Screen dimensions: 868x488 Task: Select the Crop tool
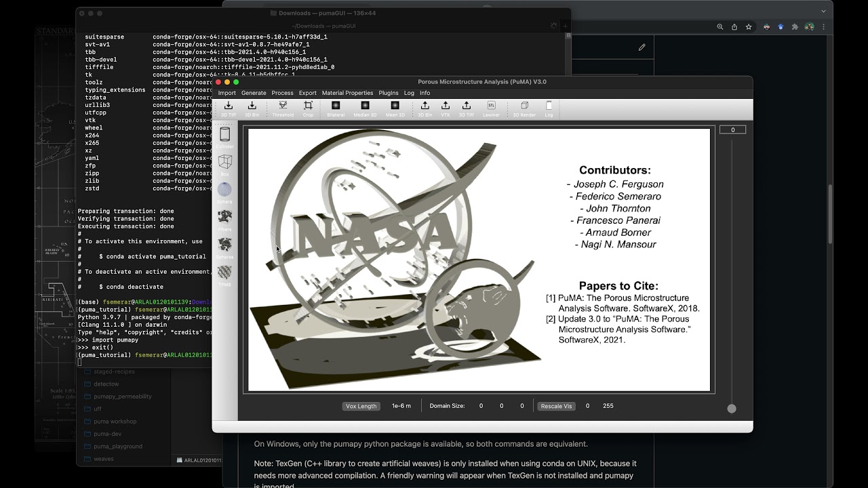click(308, 108)
